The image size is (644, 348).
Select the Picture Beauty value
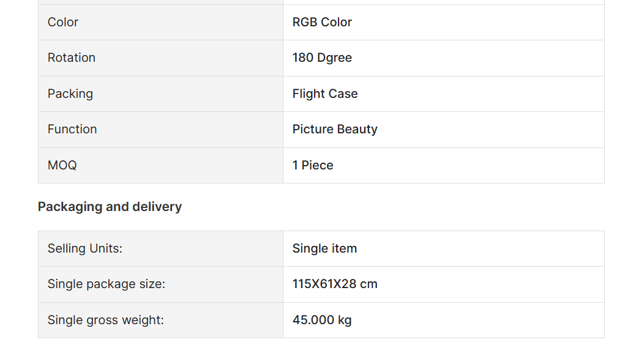point(335,129)
